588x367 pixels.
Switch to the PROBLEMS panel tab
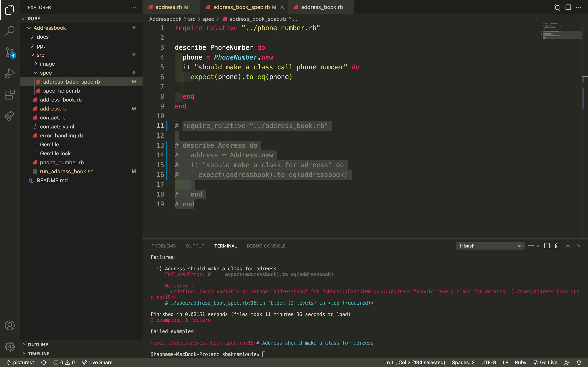point(164,246)
